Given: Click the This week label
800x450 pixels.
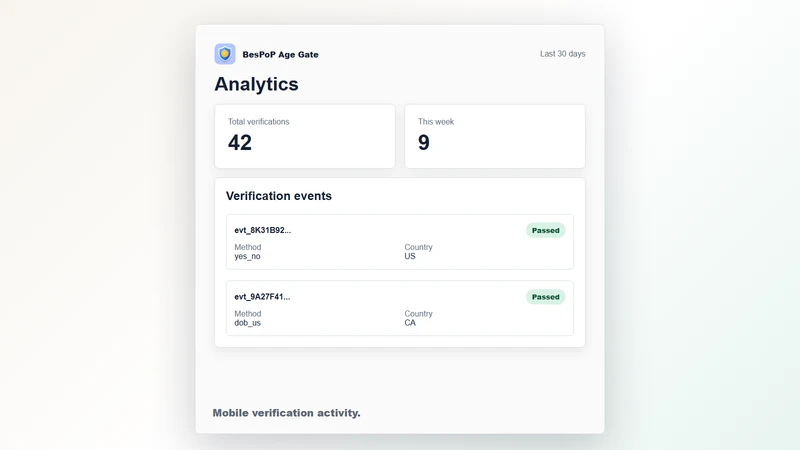Looking at the screenshot, I should 436,122.
